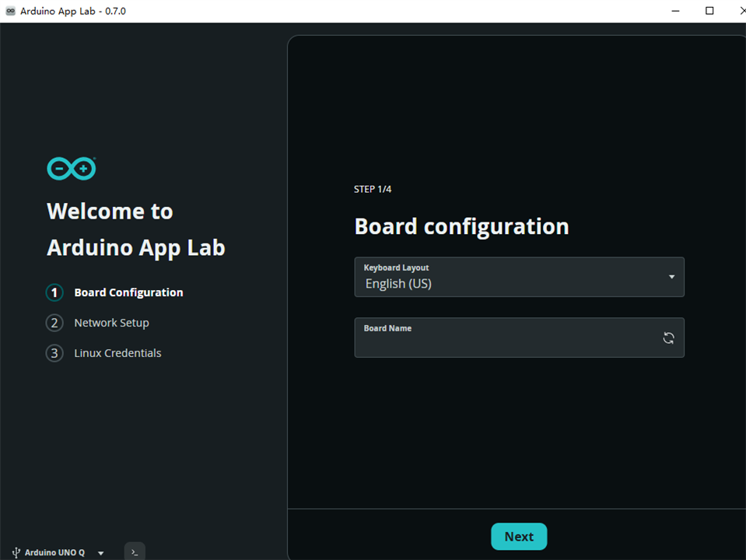Click the Arduino infinity logo

coord(72,169)
